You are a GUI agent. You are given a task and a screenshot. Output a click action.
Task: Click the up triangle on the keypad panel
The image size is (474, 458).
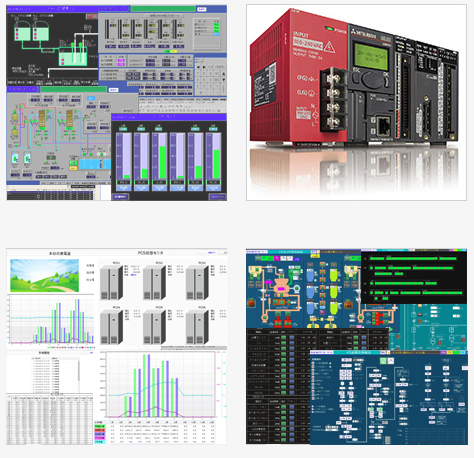[x=223, y=74]
